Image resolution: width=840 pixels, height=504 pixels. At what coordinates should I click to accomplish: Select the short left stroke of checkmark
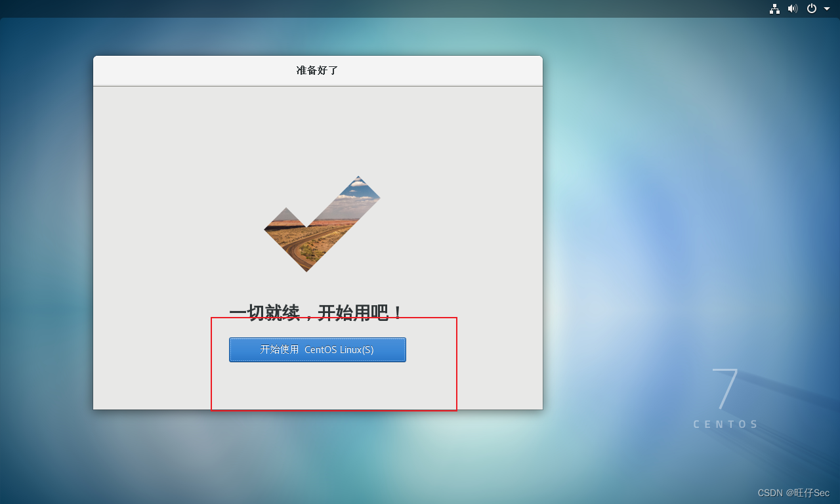pyautogui.click(x=284, y=230)
